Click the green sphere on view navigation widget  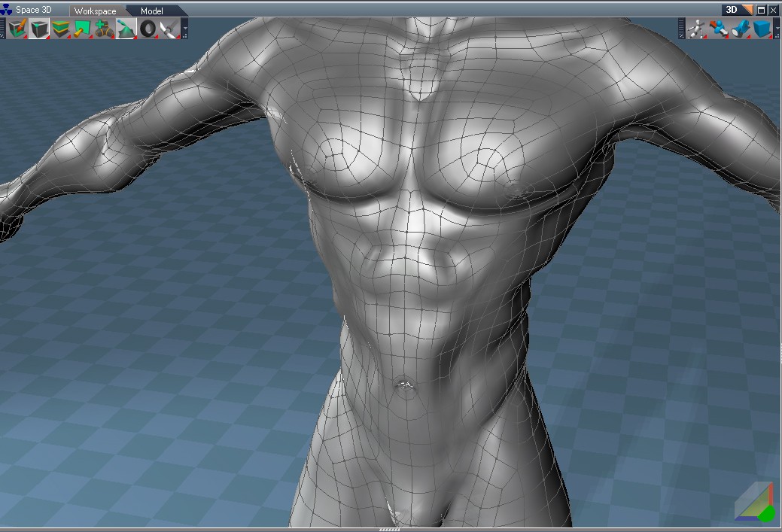click(765, 513)
